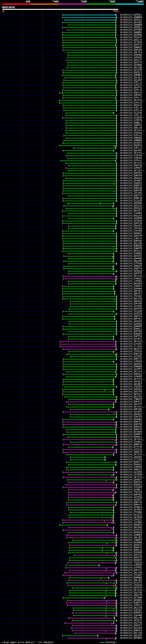This screenshot has height=644, width=146.
Task: Open hit UniRef100_Q9MBE4
Action: click(x=131, y=75)
